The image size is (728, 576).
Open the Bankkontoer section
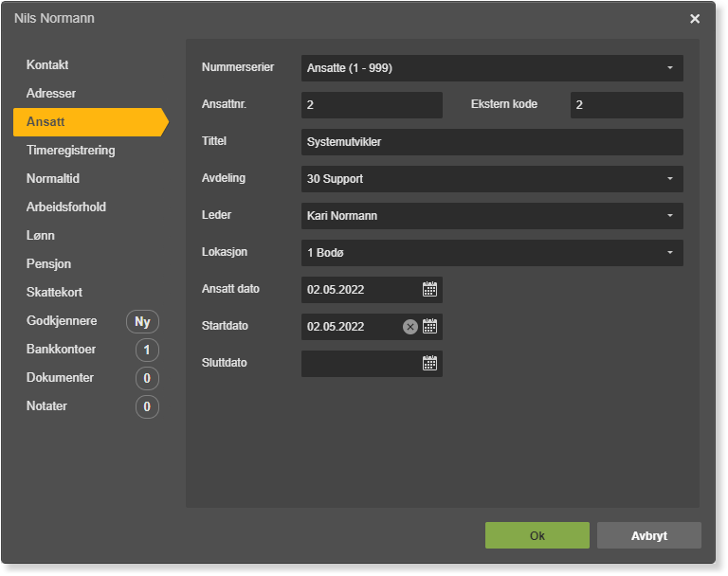point(61,349)
